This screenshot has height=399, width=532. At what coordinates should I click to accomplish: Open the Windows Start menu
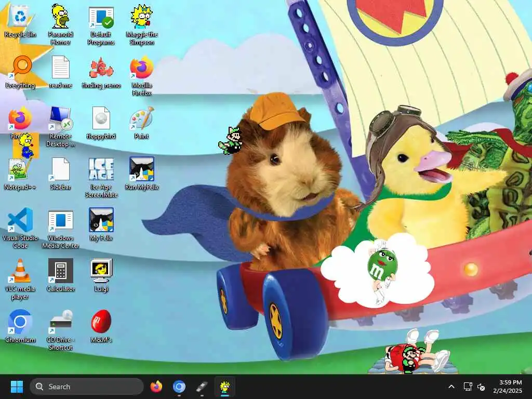[17, 387]
